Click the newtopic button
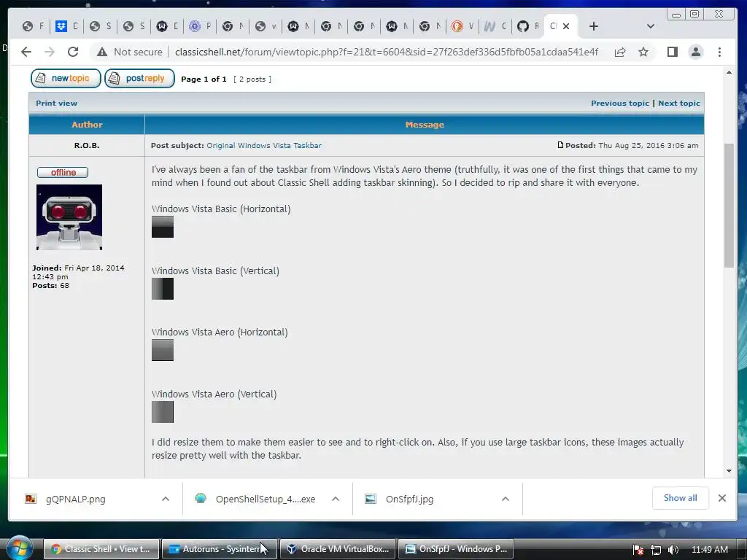Viewport: 747px width, 560px height. (x=66, y=78)
